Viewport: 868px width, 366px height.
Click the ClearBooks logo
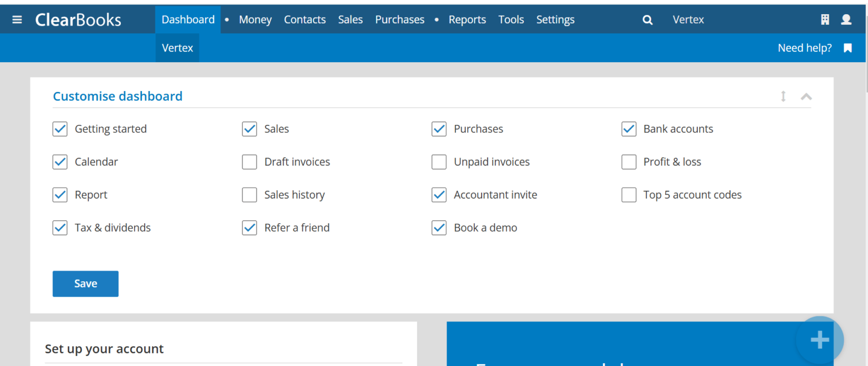pyautogui.click(x=78, y=19)
